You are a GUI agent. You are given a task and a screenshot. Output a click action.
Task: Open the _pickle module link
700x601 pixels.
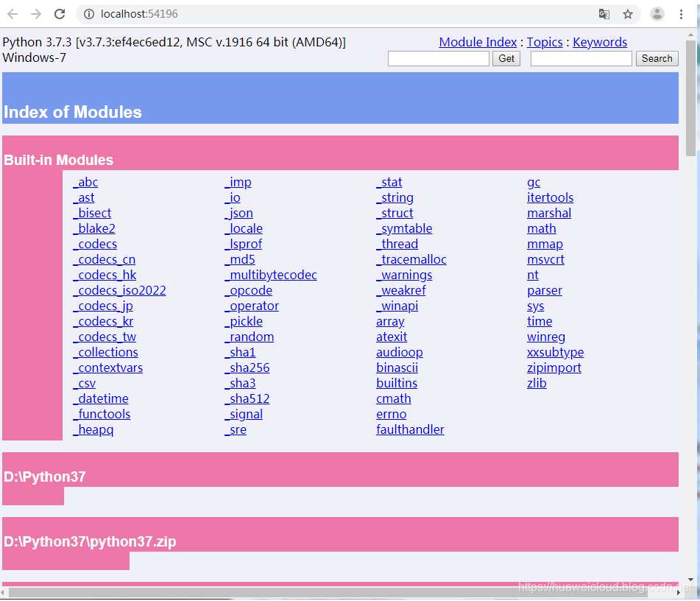click(244, 321)
